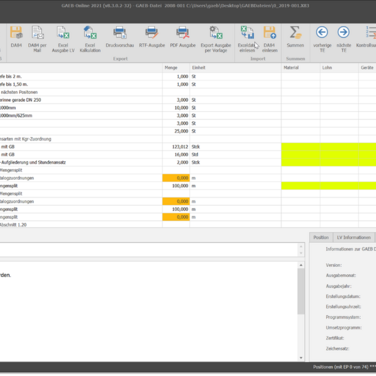Go to the vorherige TE
Viewport: 376px width, 376px height.
[x=322, y=39]
